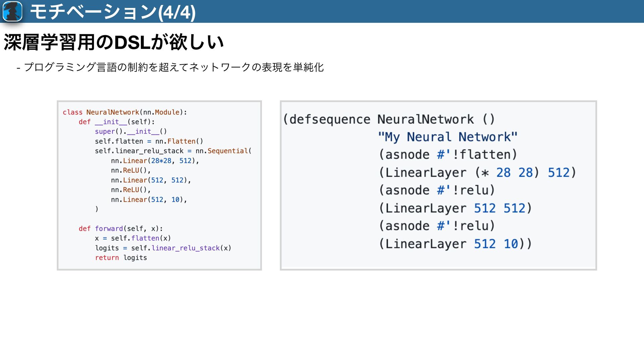This screenshot has width=644, height=362.
Task: Click the 'def __init__(self):' line
Action: point(116,122)
